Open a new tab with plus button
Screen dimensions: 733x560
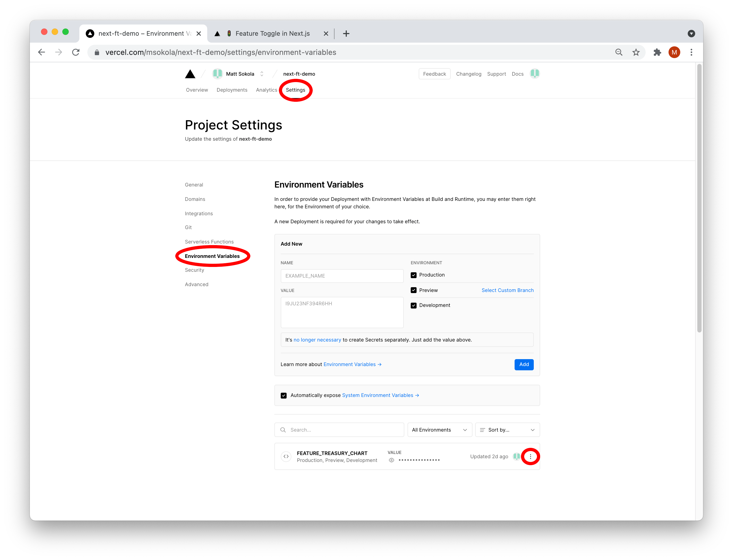346,34
